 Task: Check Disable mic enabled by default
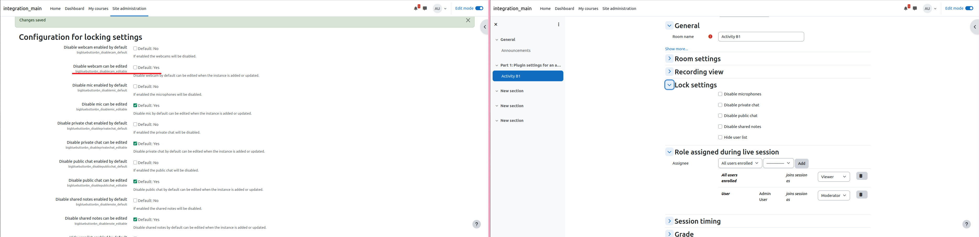tap(135, 86)
